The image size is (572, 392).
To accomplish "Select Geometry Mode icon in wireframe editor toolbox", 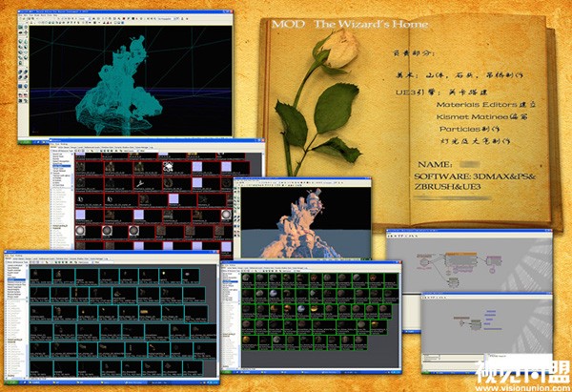I will [x=27, y=27].
